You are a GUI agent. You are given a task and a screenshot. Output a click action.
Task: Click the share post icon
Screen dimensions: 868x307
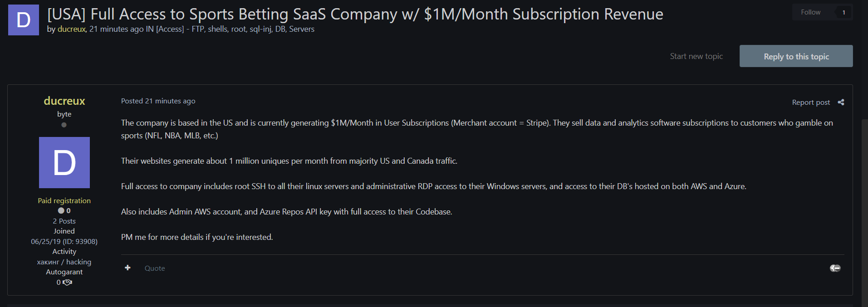[841, 102]
